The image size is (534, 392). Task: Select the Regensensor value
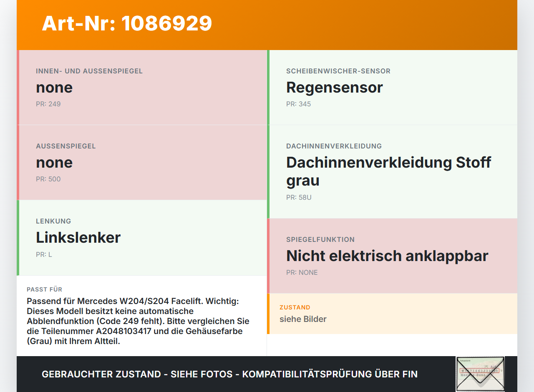point(335,88)
